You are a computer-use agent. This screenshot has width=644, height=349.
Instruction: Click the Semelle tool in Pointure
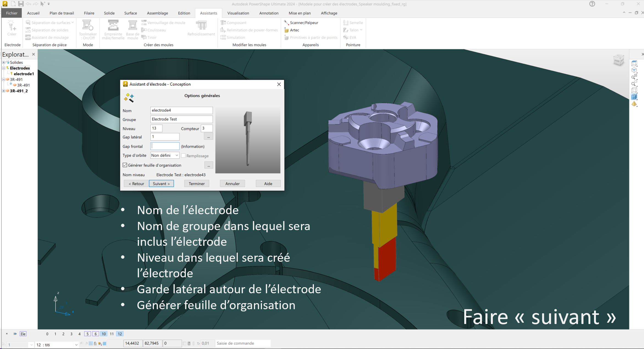click(353, 23)
